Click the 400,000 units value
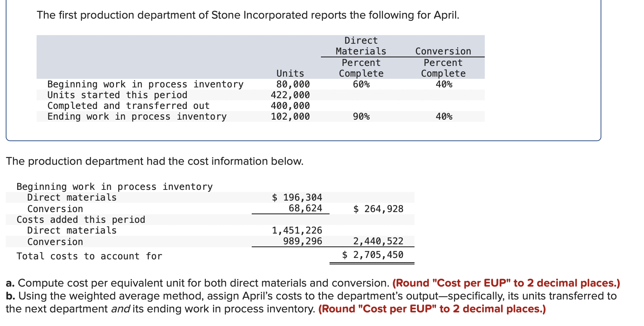The image size is (644, 326). [x=290, y=106]
